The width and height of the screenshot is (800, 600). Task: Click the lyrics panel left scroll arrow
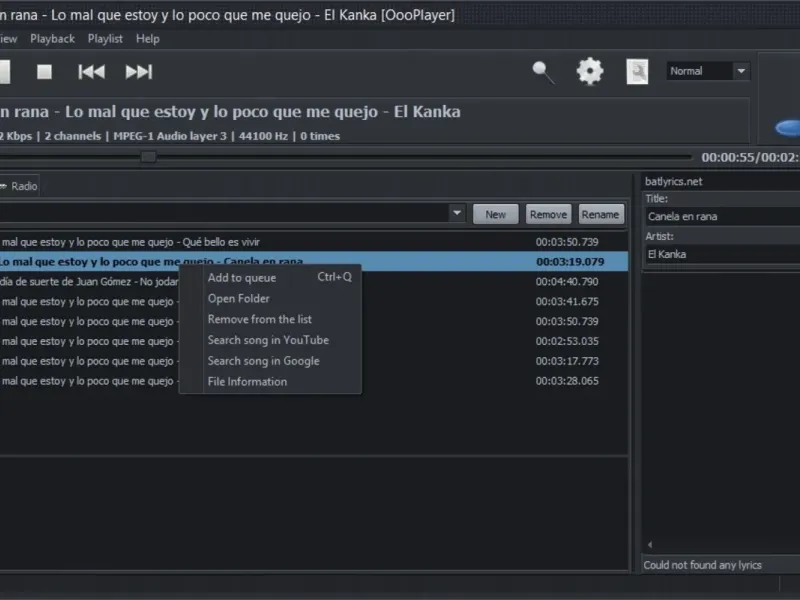(x=650, y=544)
